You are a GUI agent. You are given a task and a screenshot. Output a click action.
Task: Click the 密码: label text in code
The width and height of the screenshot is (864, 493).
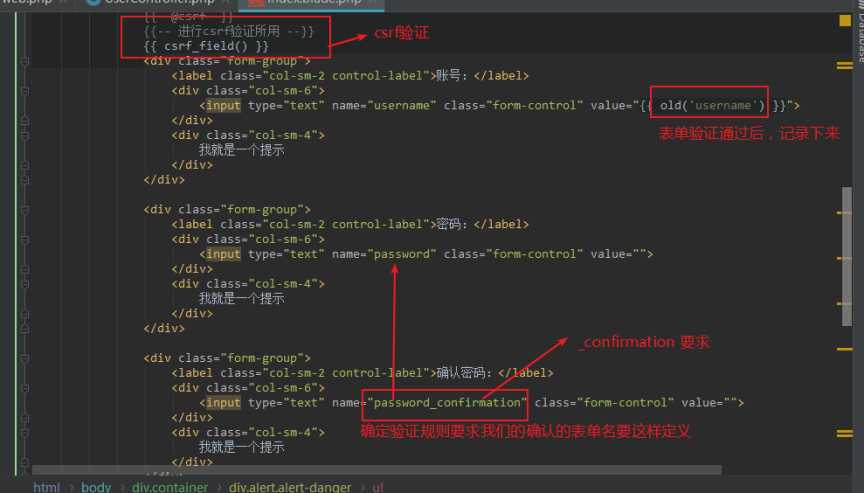(452, 225)
